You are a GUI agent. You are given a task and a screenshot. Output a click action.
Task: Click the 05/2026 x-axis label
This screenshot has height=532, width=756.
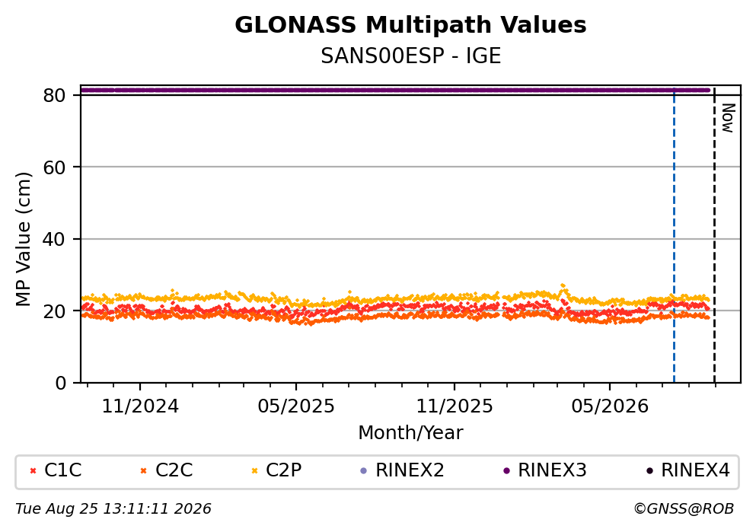coord(610,406)
